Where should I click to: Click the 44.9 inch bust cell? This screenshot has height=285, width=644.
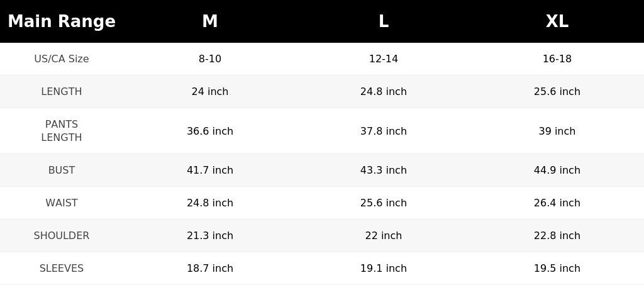[x=557, y=170]
